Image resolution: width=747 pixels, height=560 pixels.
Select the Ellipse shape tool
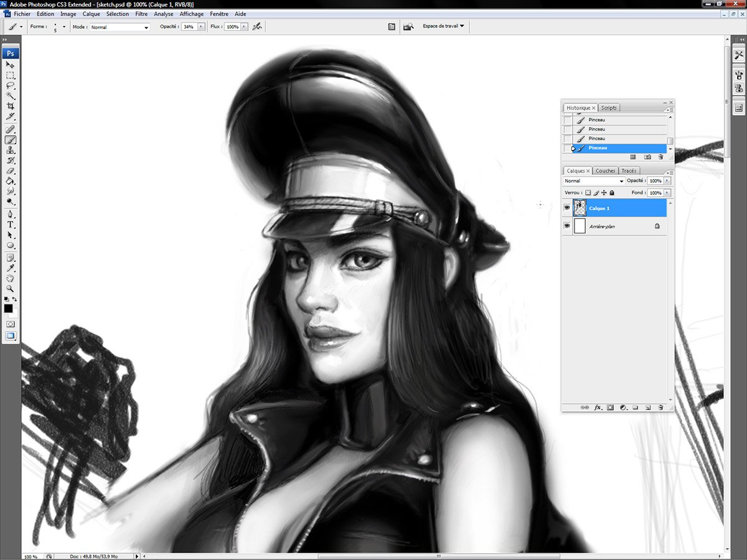[11, 245]
